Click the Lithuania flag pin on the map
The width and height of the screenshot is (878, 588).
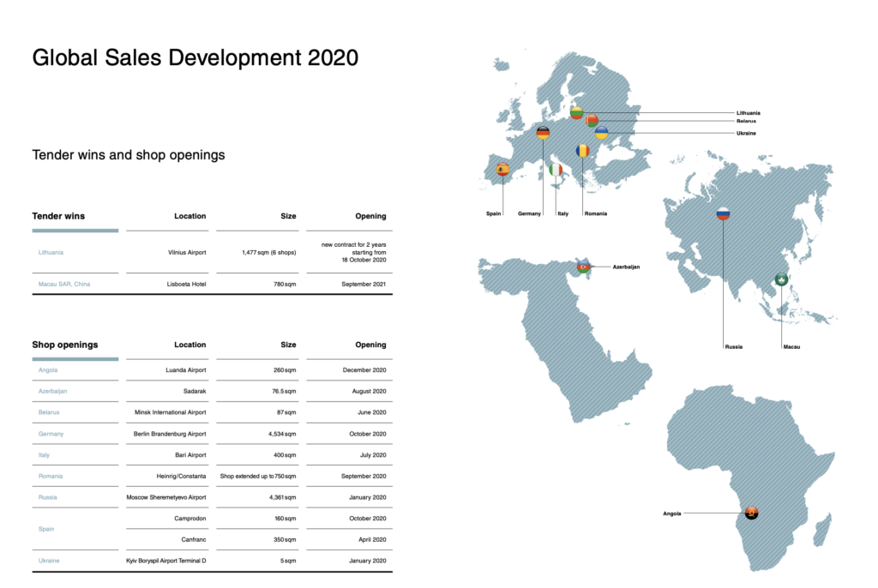[577, 113]
